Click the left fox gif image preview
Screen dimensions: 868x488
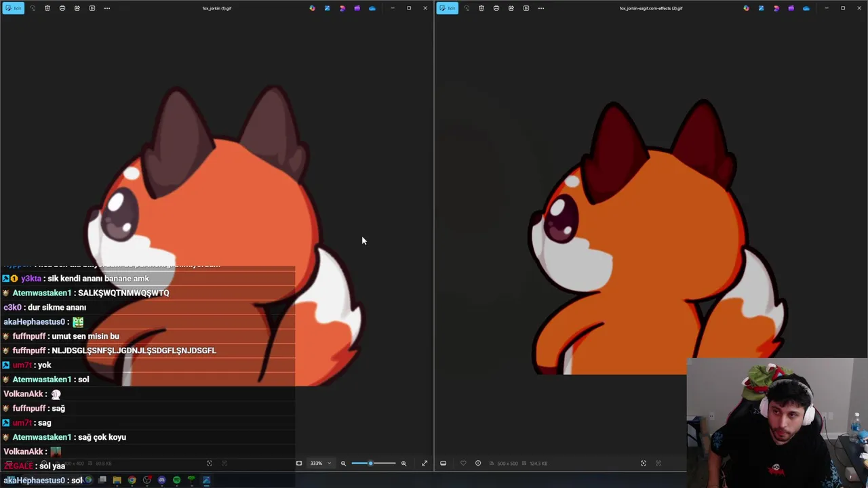coord(224,235)
